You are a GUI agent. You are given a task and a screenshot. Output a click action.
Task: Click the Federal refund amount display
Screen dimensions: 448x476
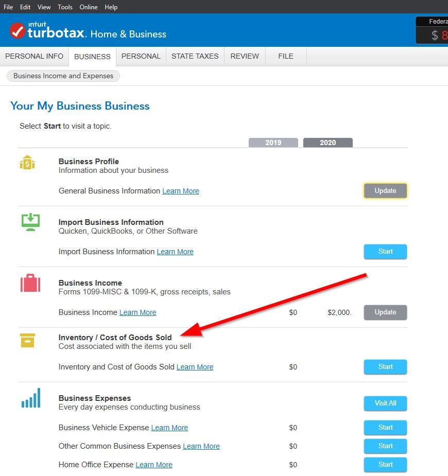432,30
